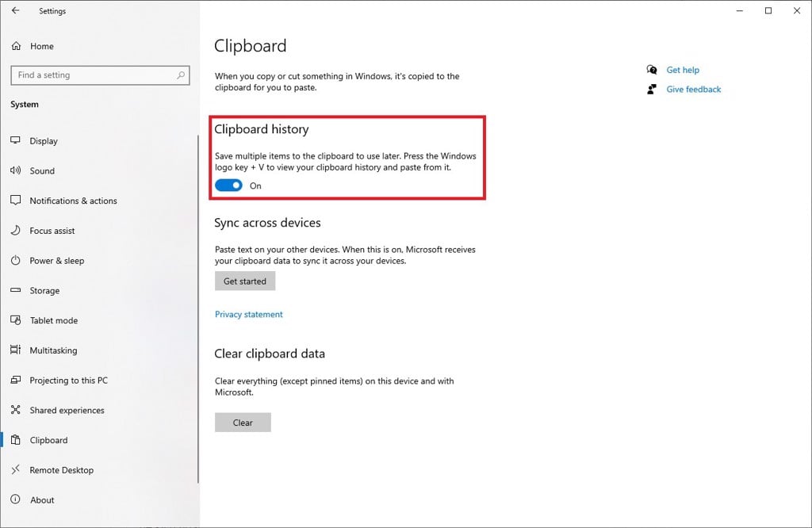Click the Find a setting search box
Screen dimensions: 812x528
pyautogui.click(x=100, y=75)
